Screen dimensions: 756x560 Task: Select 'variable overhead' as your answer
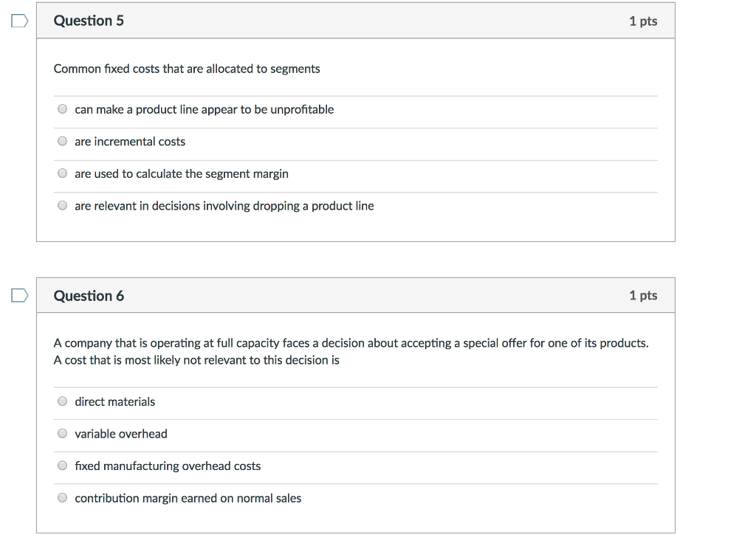coord(62,433)
